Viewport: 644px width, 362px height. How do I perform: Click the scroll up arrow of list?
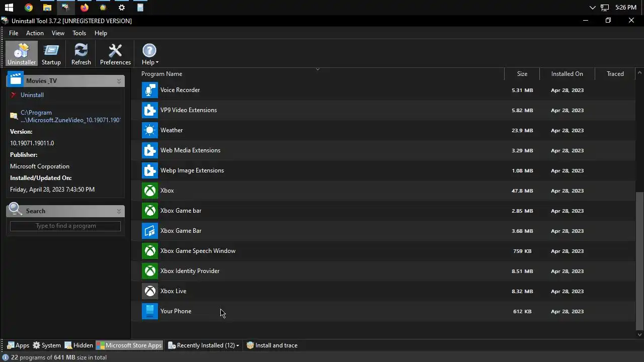(x=639, y=73)
